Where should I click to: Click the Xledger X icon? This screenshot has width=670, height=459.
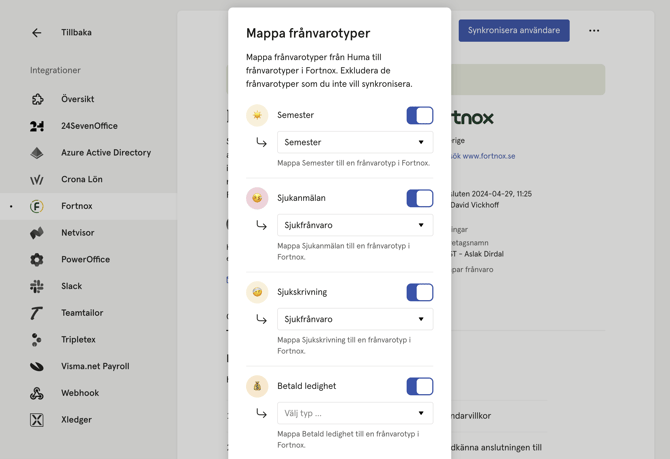point(37,420)
